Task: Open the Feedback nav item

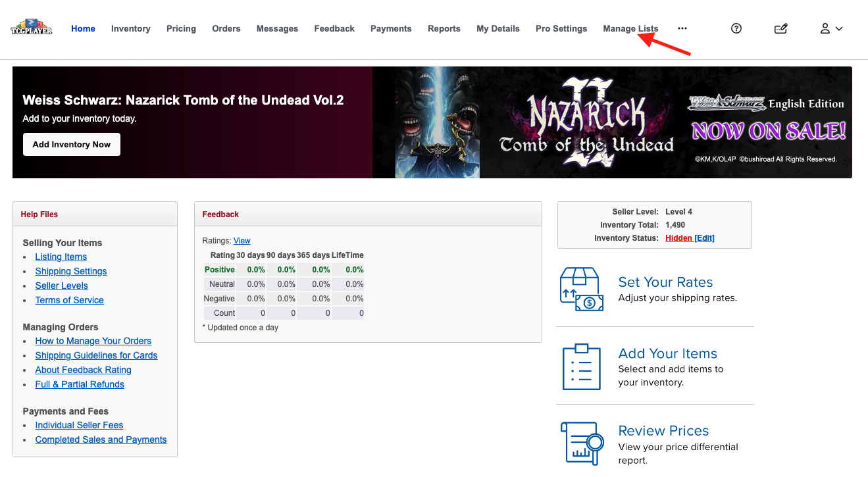Action: coord(334,28)
